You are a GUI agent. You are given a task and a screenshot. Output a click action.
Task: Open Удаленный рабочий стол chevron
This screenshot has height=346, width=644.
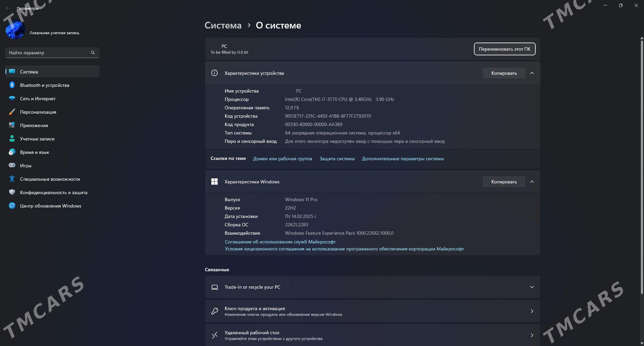point(532,335)
